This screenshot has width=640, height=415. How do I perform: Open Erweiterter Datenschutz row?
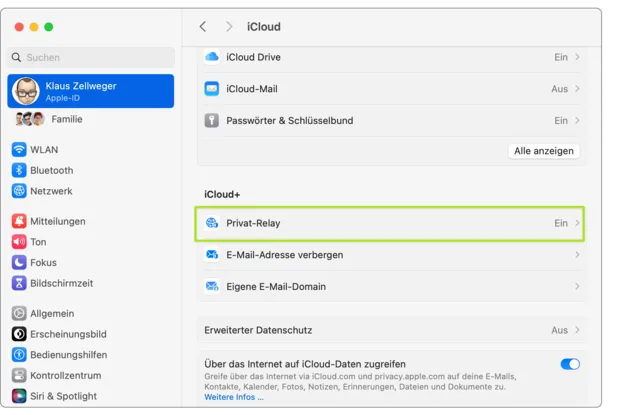click(x=392, y=330)
